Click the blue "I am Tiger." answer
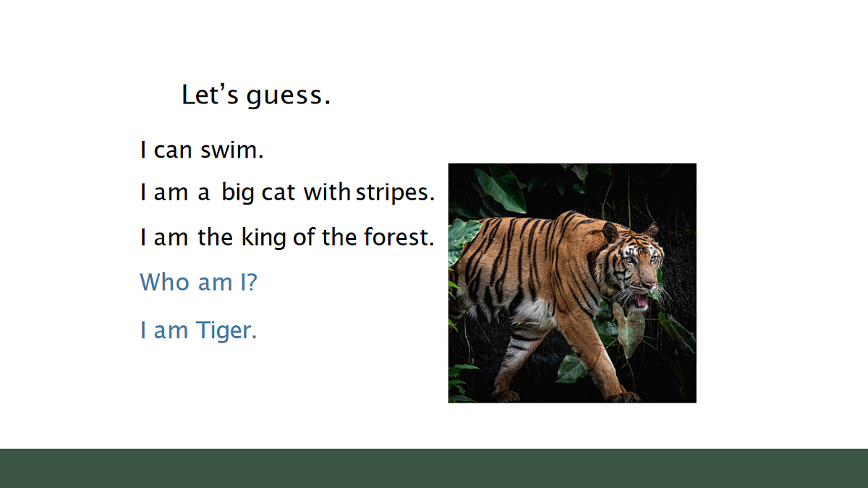868x488 pixels. click(198, 330)
